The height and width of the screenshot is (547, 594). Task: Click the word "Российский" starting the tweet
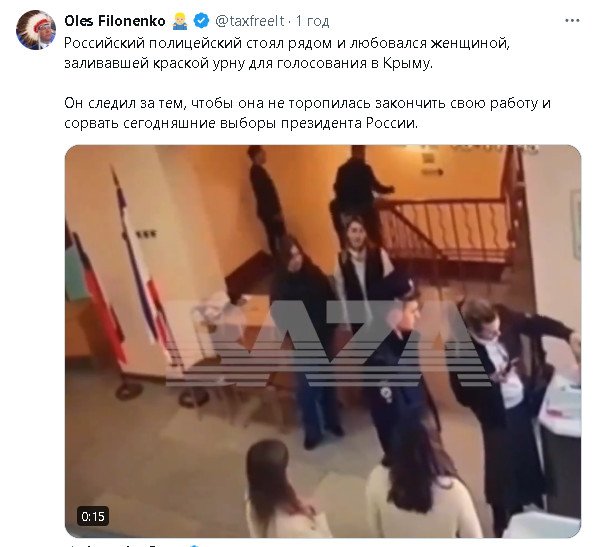(104, 44)
